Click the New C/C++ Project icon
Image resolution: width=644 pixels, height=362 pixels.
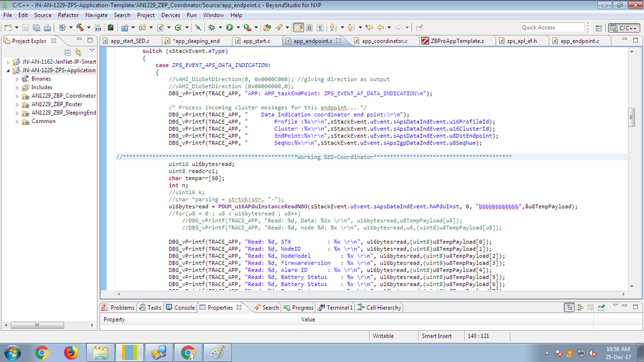(x=124, y=28)
